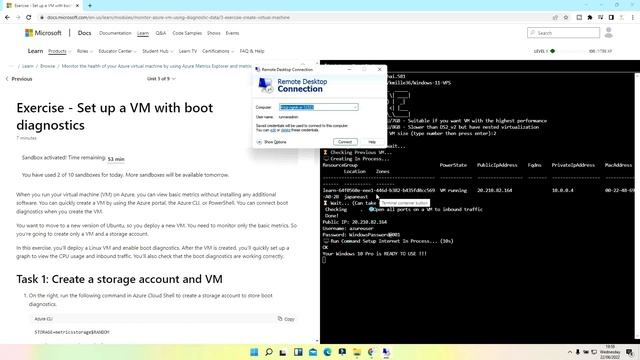Expand the Unit 3 of 9 selector

tap(161, 79)
